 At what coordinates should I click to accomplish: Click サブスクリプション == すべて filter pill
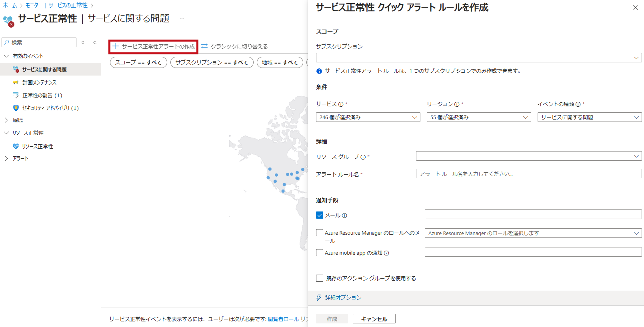212,62
